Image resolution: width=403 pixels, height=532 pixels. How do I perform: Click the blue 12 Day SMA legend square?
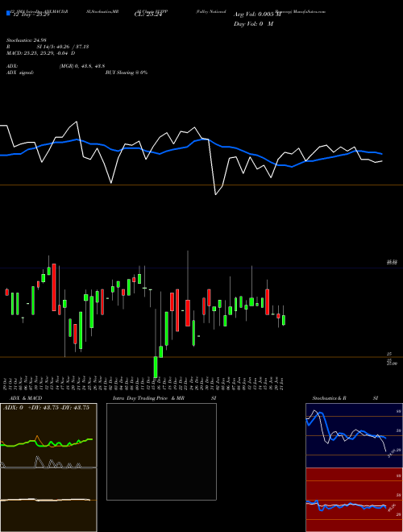click(8, 13)
